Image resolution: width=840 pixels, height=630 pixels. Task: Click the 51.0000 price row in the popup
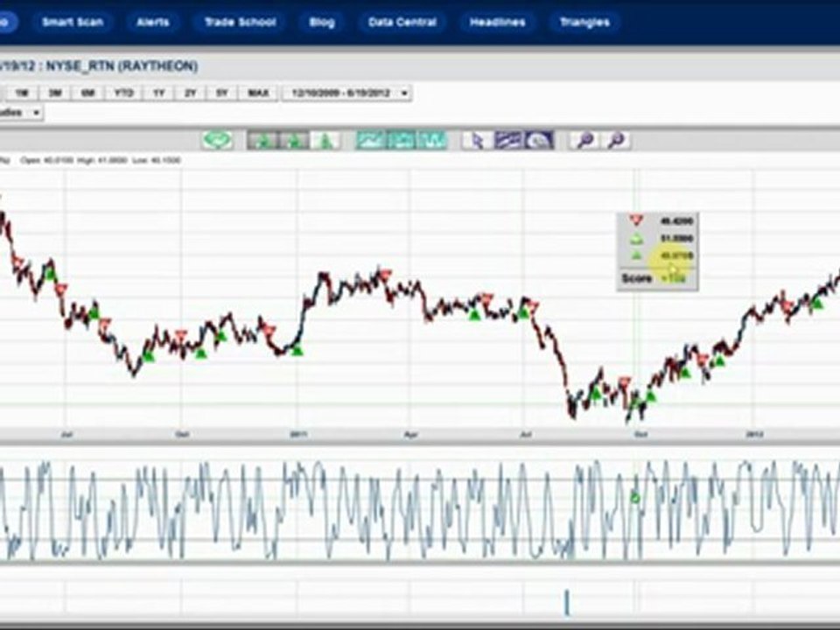tap(657, 238)
